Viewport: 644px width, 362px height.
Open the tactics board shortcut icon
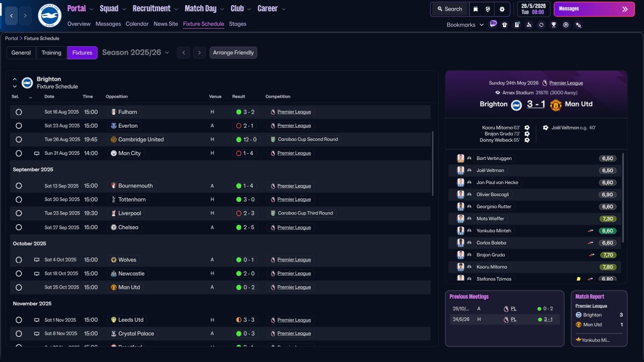[517, 25]
